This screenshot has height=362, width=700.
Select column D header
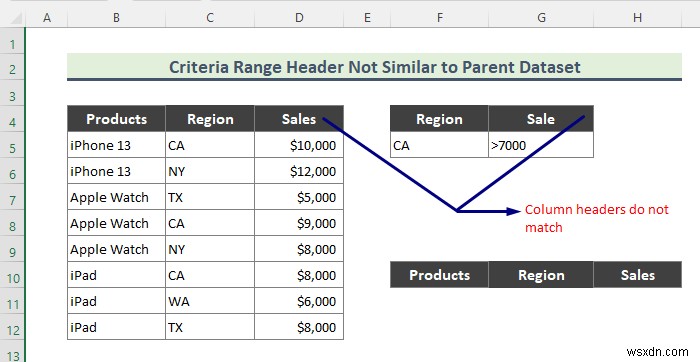[299, 17]
